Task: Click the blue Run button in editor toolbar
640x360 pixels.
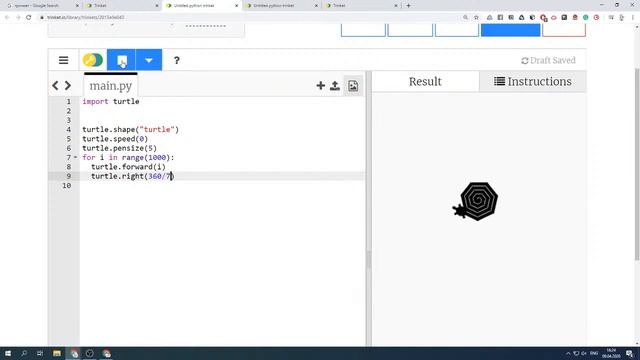Action: [x=121, y=60]
